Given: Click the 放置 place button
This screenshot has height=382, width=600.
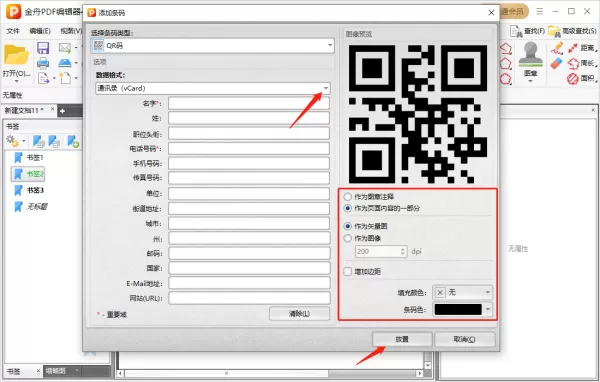Looking at the screenshot, I should [402, 339].
